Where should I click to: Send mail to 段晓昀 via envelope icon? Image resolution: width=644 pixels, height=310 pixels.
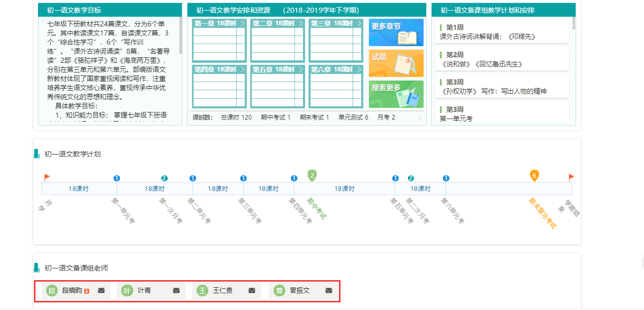click(x=101, y=290)
